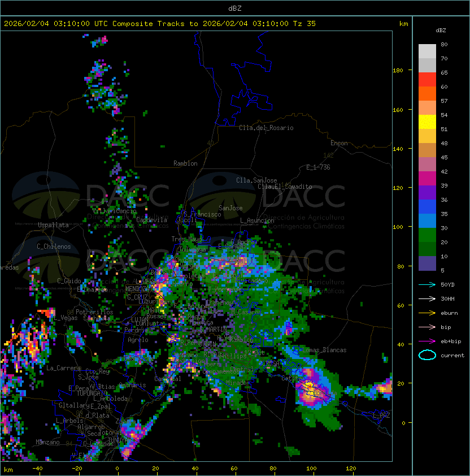The image size is (470, 476).
Task: Click the 54 dBZ yellow color swatch
Action: tap(427, 122)
